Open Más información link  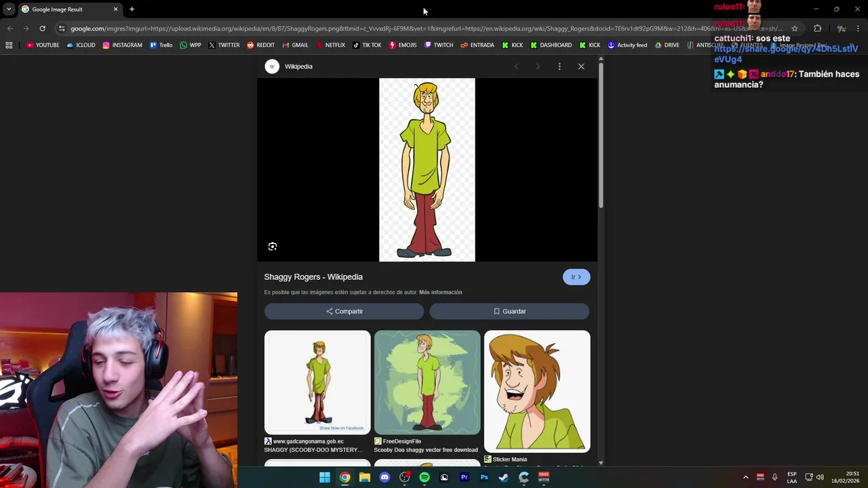point(440,292)
